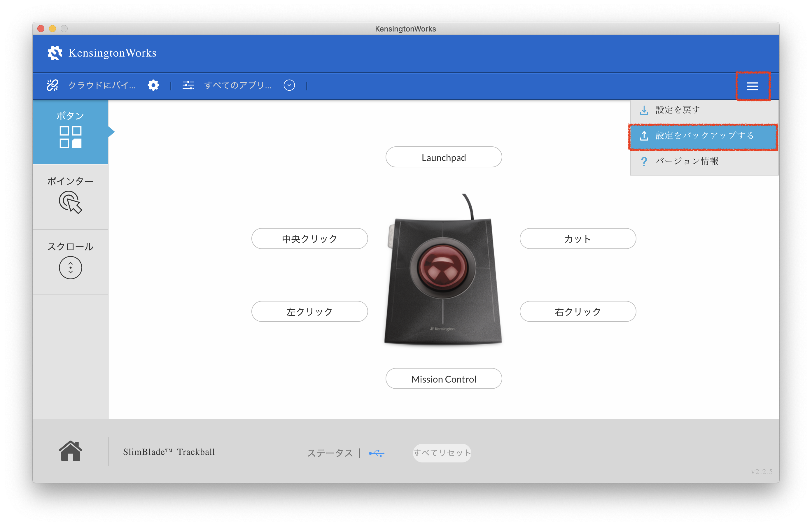Click the USB status icon

[377, 453]
